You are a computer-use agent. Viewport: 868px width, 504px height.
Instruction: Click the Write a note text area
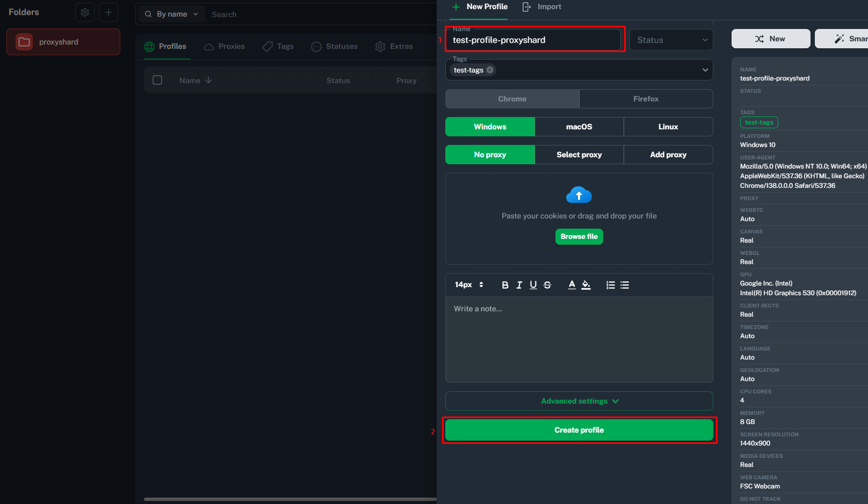click(579, 339)
